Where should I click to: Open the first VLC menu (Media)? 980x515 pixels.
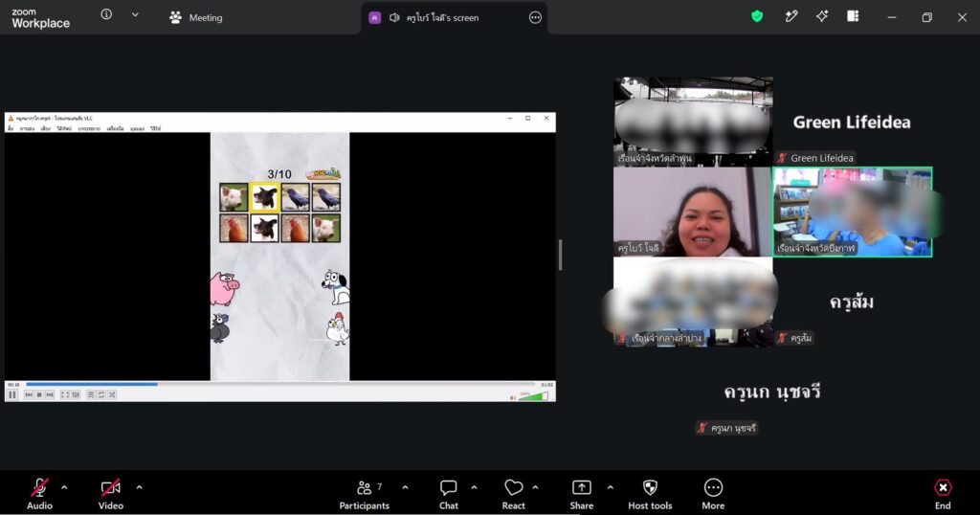click(10, 128)
